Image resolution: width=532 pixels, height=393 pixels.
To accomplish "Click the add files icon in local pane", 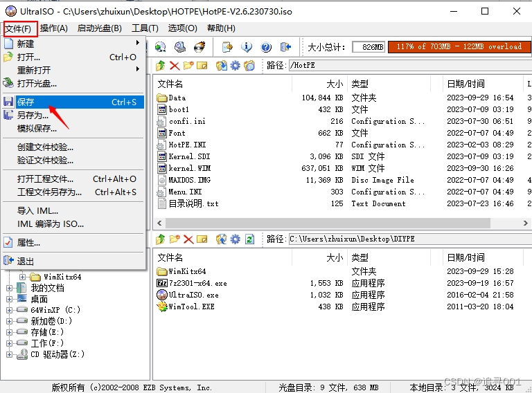I will pyautogui.click(x=221, y=239).
